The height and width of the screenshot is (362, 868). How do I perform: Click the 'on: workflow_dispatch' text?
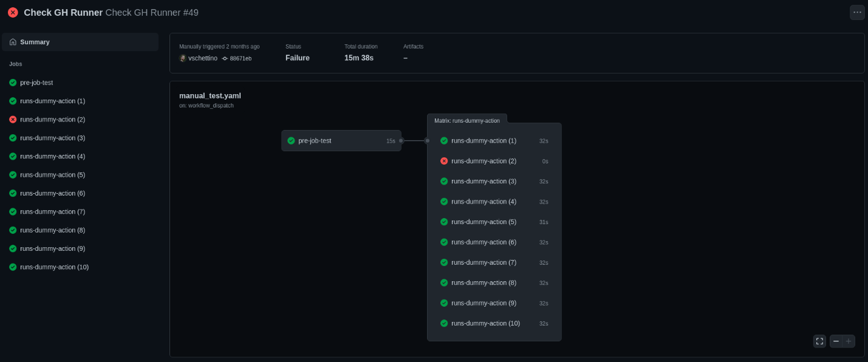click(x=207, y=106)
